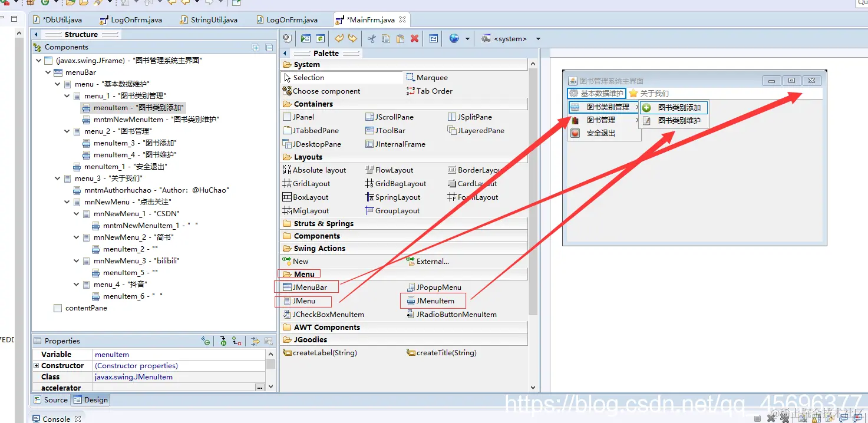Image resolution: width=868 pixels, height=423 pixels.
Task: Click the Variable value field menuItem
Action: pyautogui.click(x=179, y=355)
